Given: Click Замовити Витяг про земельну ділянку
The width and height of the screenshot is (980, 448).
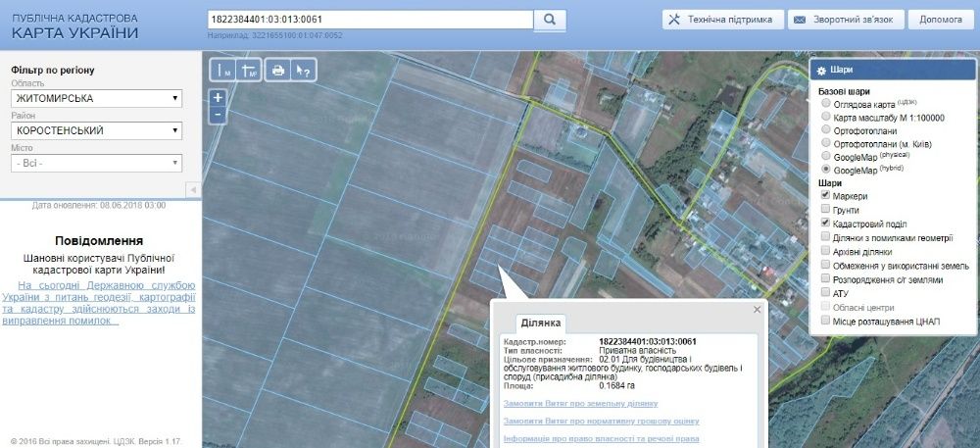Looking at the screenshot, I should pos(580,404).
